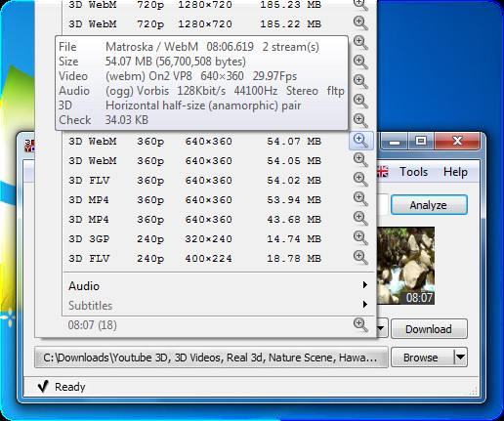Viewport: 504px width, 421px height.
Task: Click the Ready status bar text
Action: [x=69, y=387]
